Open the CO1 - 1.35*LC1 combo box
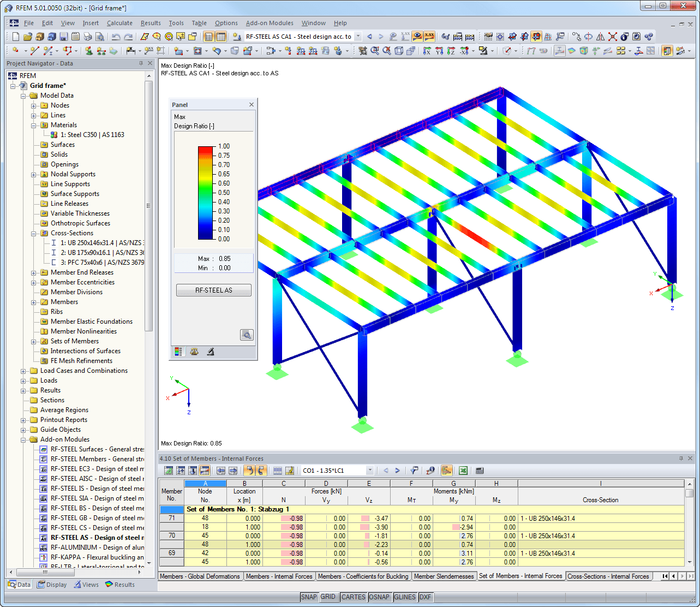700x607 pixels. coord(338,471)
